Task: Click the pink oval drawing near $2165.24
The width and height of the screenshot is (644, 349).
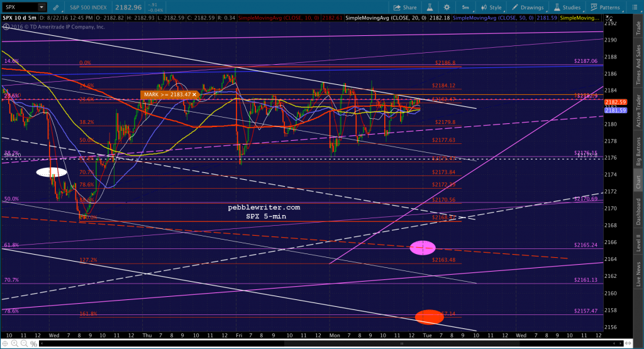Action: (x=423, y=248)
